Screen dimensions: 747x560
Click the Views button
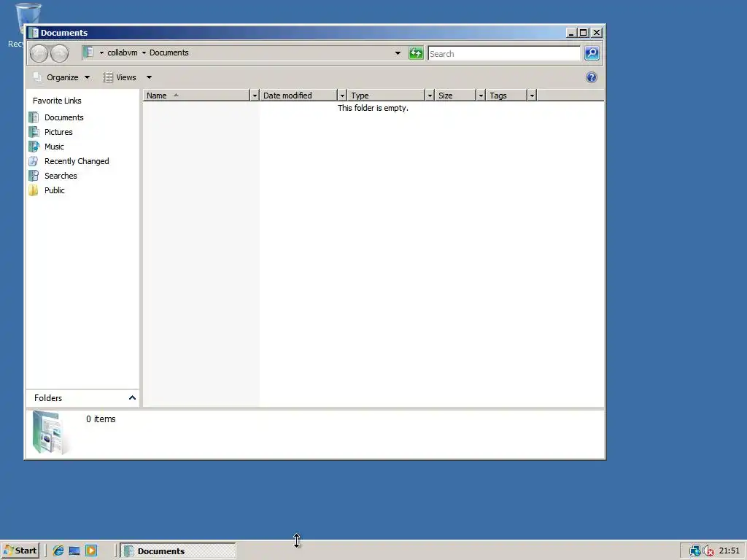tap(120, 77)
